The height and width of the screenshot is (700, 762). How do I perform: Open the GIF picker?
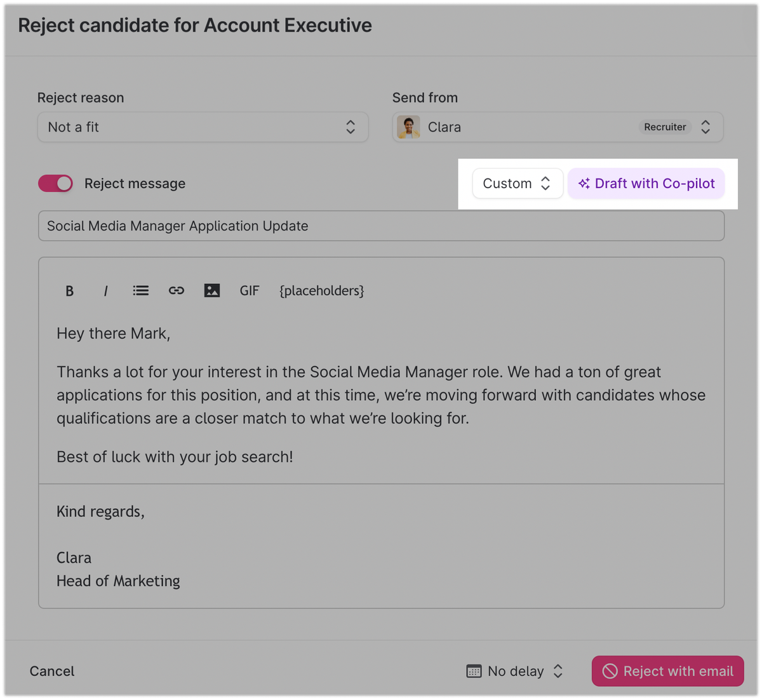pyautogui.click(x=250, y=291)
